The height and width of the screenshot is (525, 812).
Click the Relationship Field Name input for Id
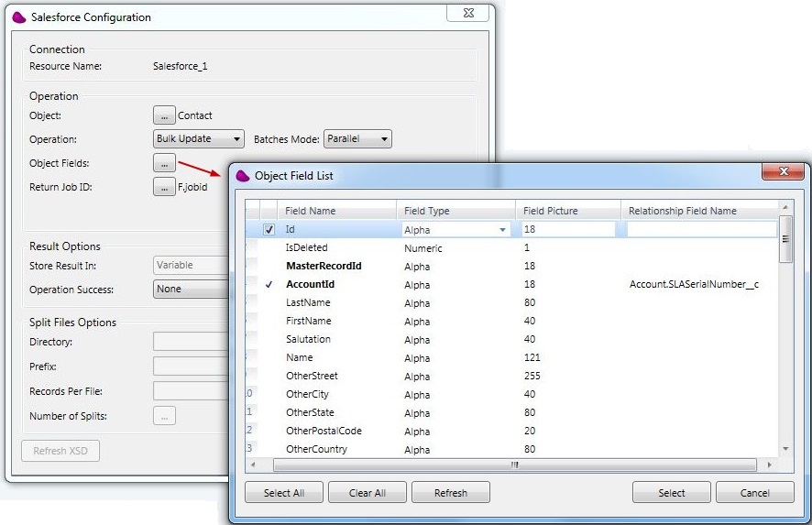pos(702,229)
